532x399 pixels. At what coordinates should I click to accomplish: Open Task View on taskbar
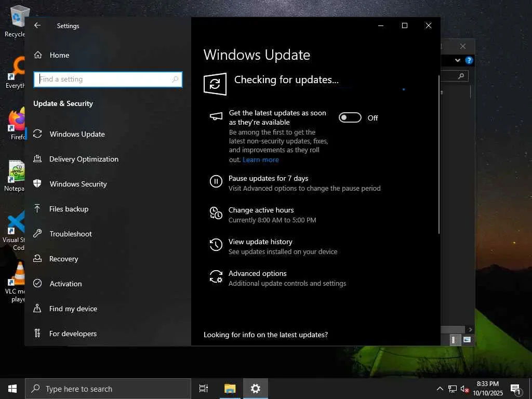204,389
